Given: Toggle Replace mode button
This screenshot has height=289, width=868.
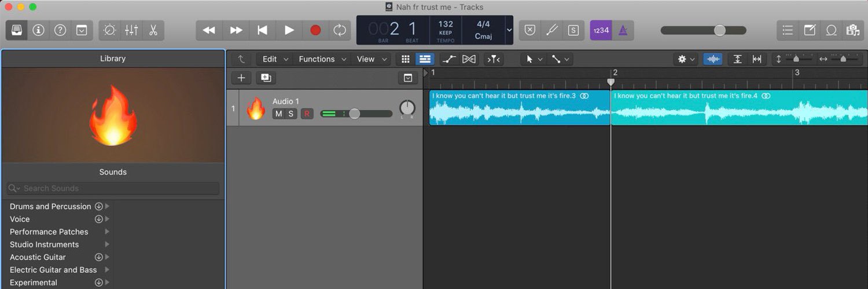Looking at the screenshot, I should tap(530, 30).
